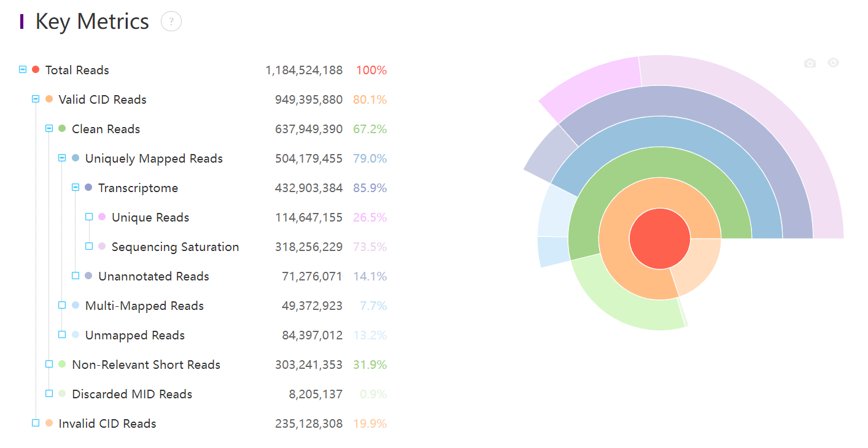Click the 67.2% percentage
Viewport: 868px width, 448px height.
tap(370, 129)
